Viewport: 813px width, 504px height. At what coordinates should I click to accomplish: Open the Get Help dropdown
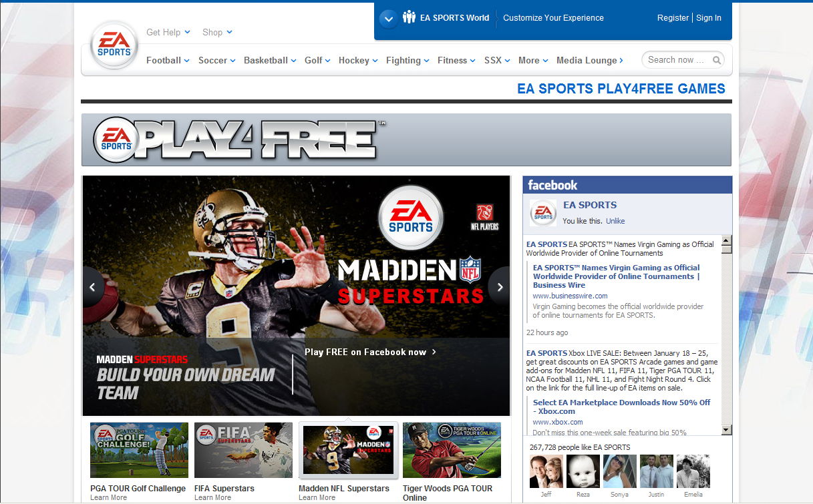[x=168, y=32]
